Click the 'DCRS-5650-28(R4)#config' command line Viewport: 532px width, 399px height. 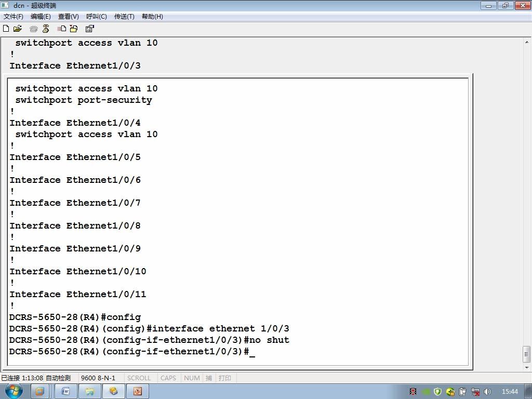[75, 317]
